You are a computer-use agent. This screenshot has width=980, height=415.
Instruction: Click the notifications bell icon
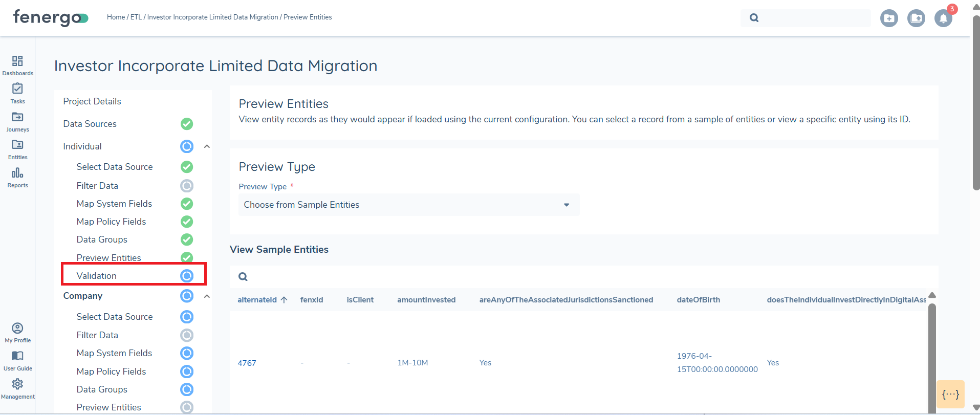(943, 18)
